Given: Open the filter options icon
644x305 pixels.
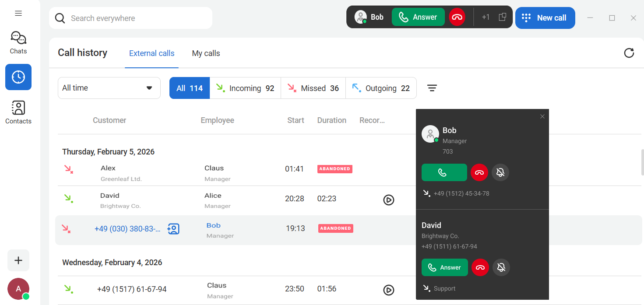Looking at the screenshot, I should tap(432, 88).
